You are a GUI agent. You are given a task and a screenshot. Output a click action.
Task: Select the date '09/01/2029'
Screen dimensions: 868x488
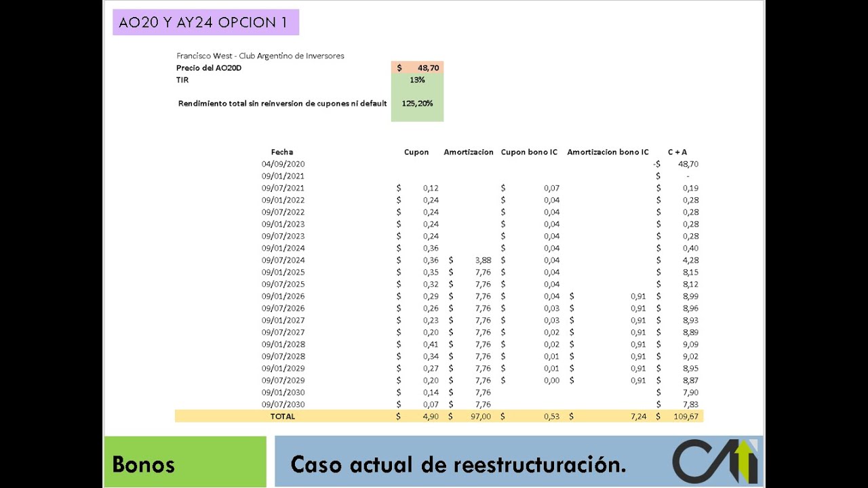click(283, 369)
